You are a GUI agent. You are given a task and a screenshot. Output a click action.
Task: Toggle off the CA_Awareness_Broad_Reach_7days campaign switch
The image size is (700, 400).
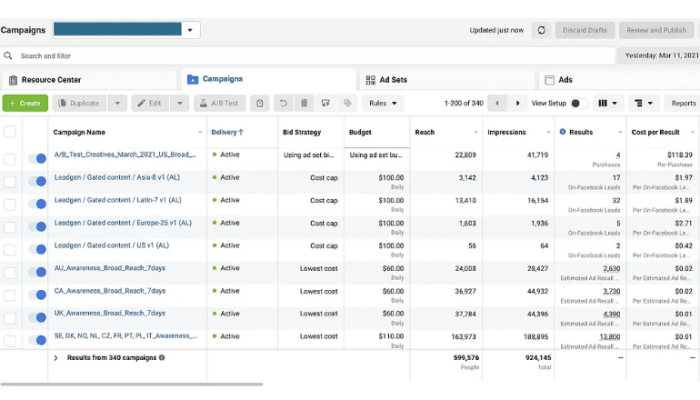pyautogui.click(x=38, y=290)
